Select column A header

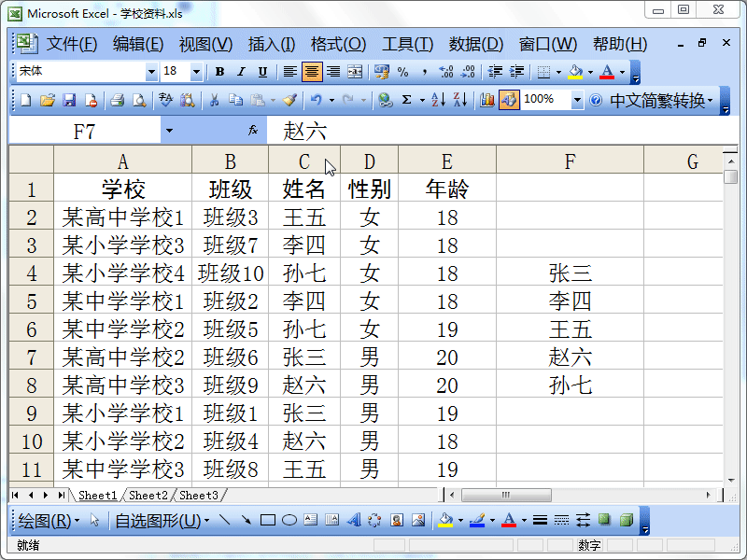pyautogui.click(x=123, y=161)
